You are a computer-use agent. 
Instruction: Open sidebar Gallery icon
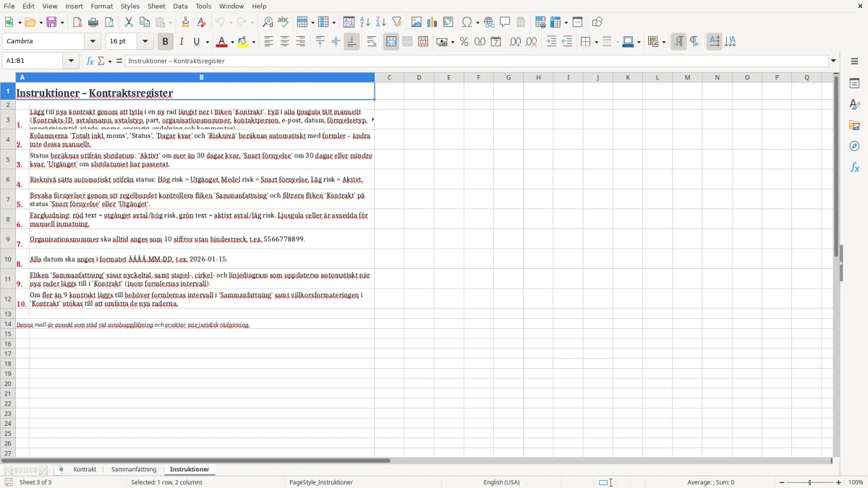854,125
